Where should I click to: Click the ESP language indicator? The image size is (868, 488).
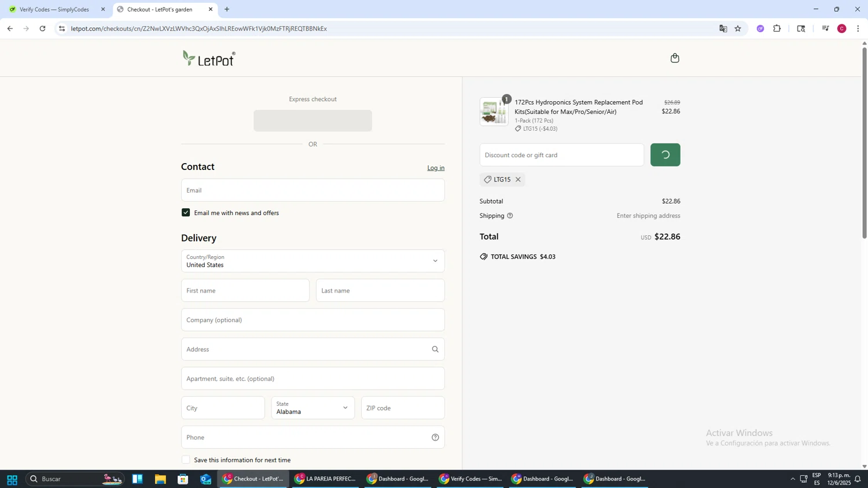coord(816,479)
